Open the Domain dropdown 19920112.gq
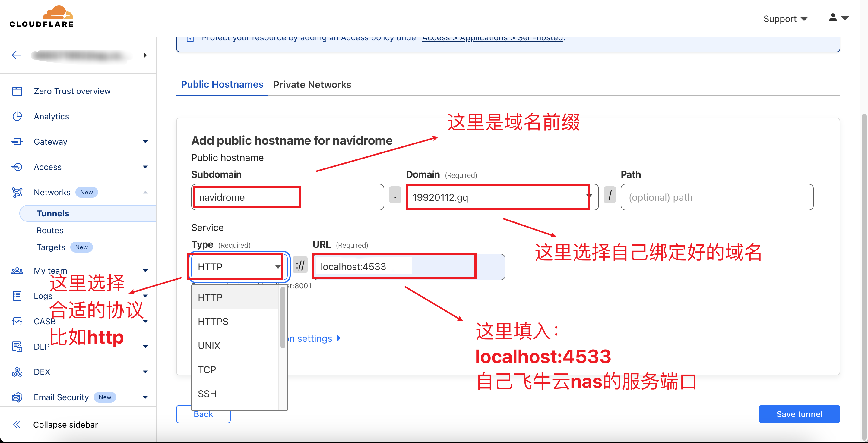868x443 pixels. (x=502, y=197)
